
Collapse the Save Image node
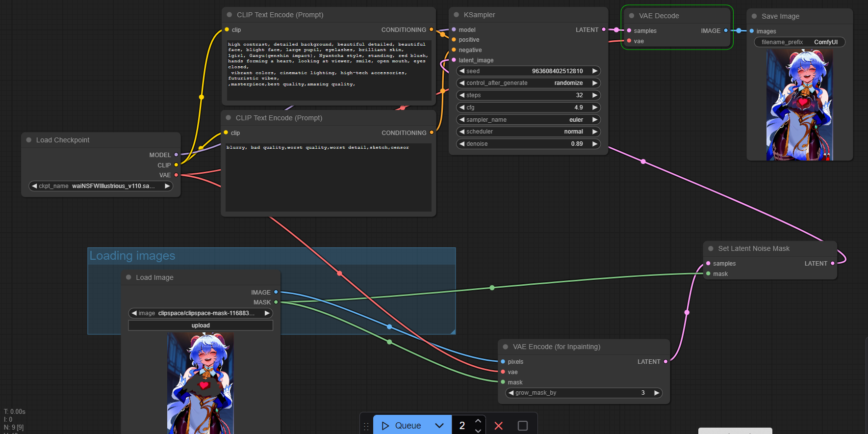click(754, 16)
